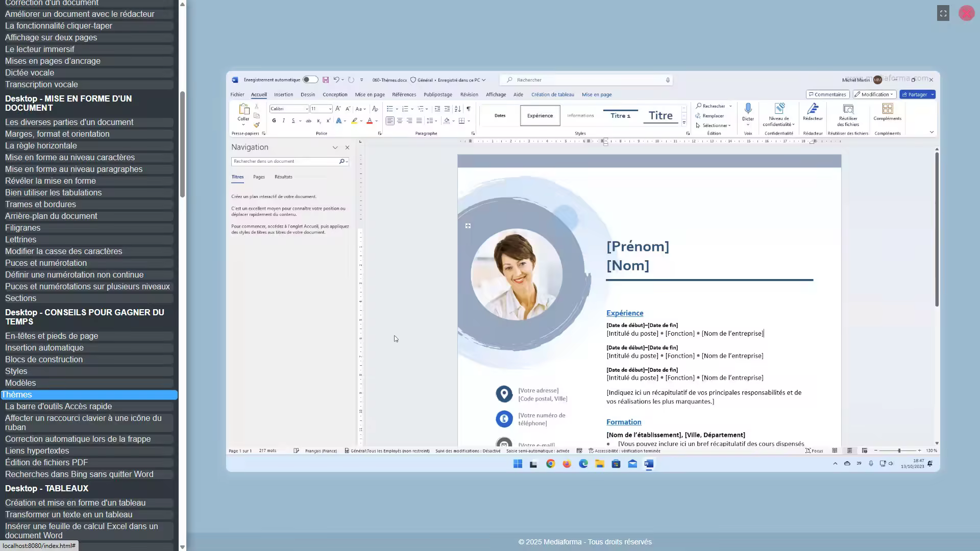Apply bold with the G button

(x=274, y=121)
